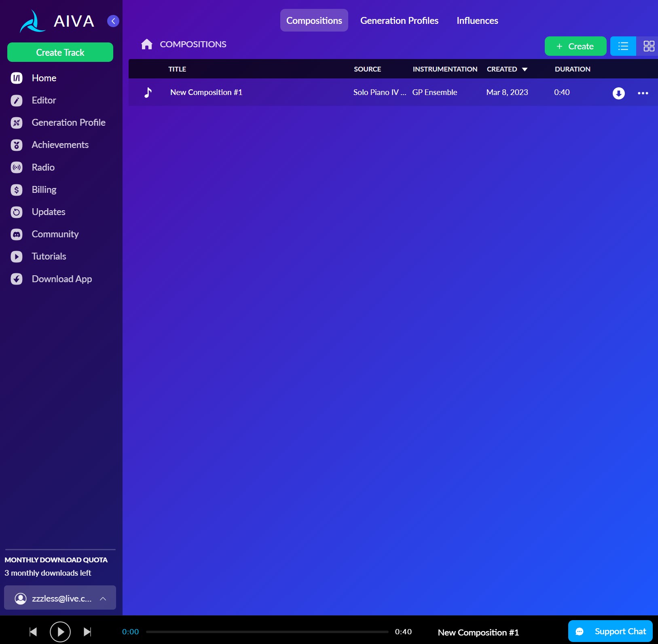Open the Support Chat button
658x644 pixels.
coord(610,631)
